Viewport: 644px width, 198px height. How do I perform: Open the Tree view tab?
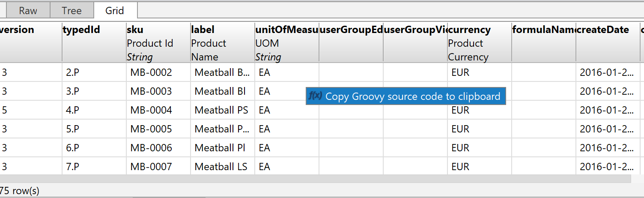[x=72, y=11]
